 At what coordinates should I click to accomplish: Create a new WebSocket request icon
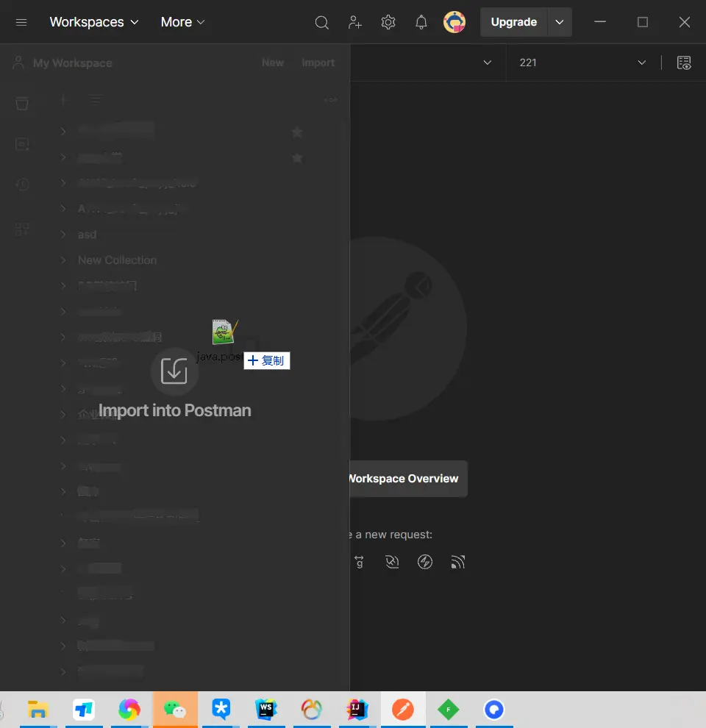pos(392,563)
